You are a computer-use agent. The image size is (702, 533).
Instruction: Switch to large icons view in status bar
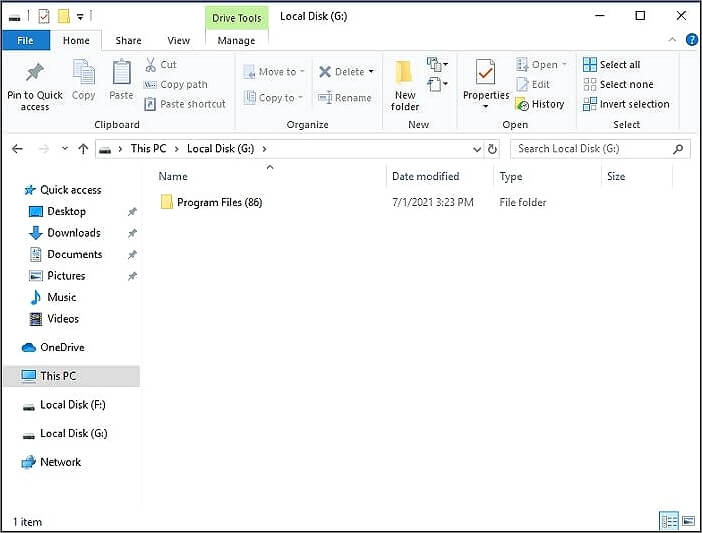tap(688, 521)
